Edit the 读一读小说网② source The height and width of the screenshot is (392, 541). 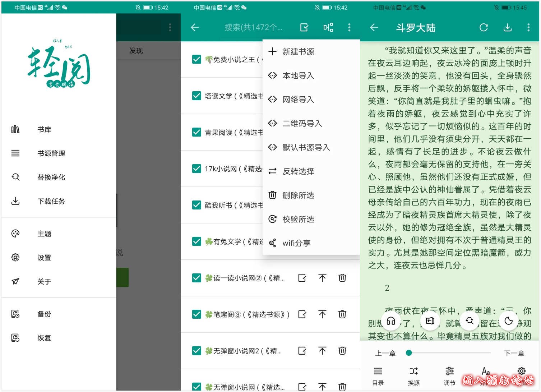click(x=302, y=278)
